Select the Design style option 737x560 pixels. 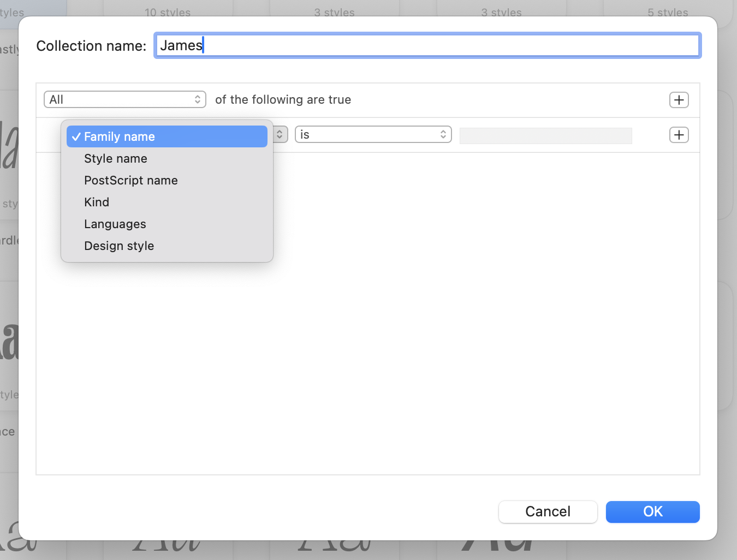point(118,246)
